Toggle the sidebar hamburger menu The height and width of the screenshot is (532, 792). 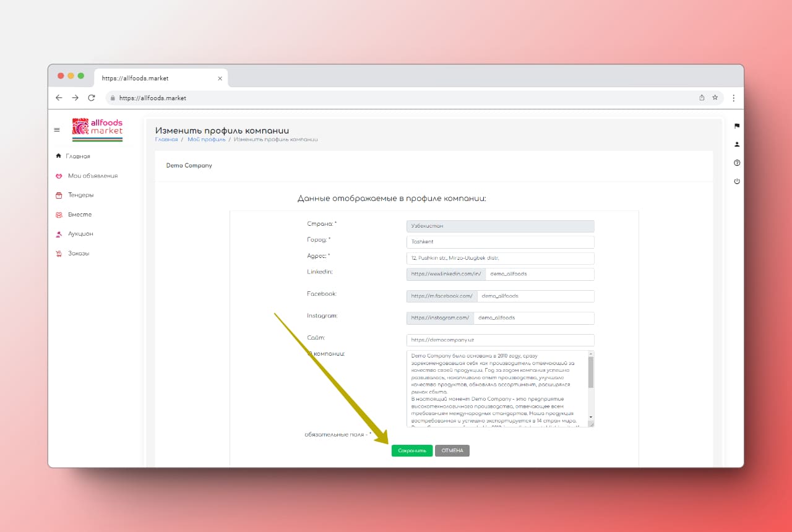point(57,130)
